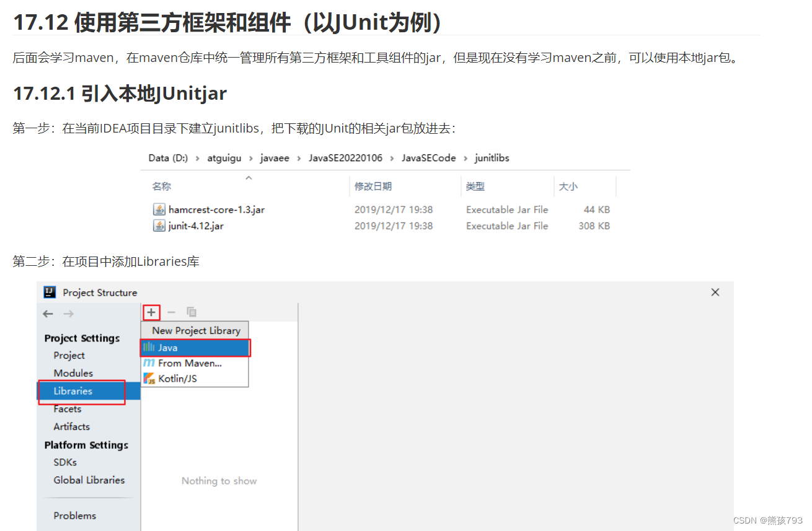
Task: Click the chevron after Data (D:)
Action: point(198,158)
